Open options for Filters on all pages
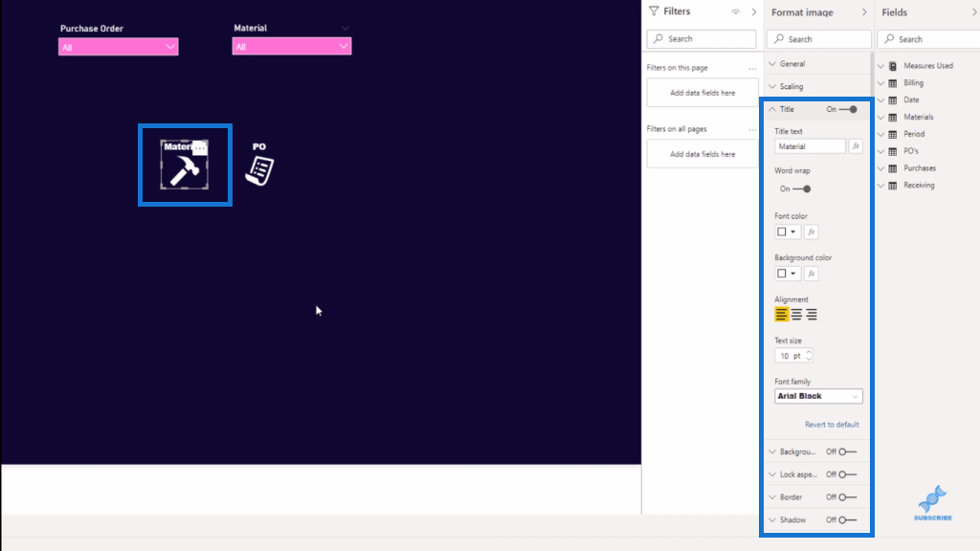 pos(752,129)
